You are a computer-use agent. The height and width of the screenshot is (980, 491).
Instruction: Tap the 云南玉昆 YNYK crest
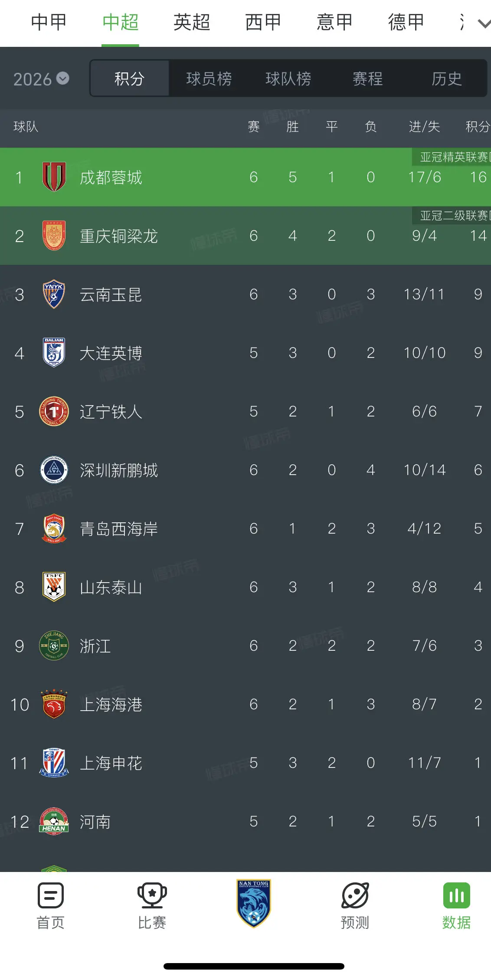click(x=54, y=294)
